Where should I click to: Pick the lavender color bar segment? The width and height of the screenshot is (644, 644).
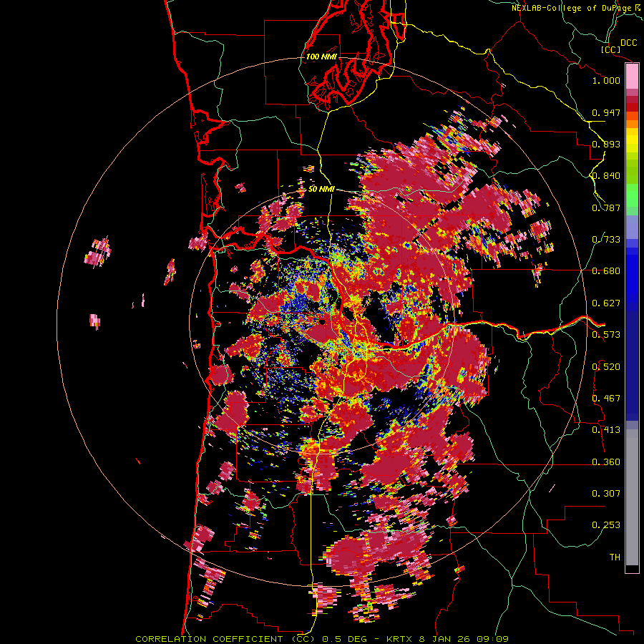pyautogui.click(x=632, y=227)
